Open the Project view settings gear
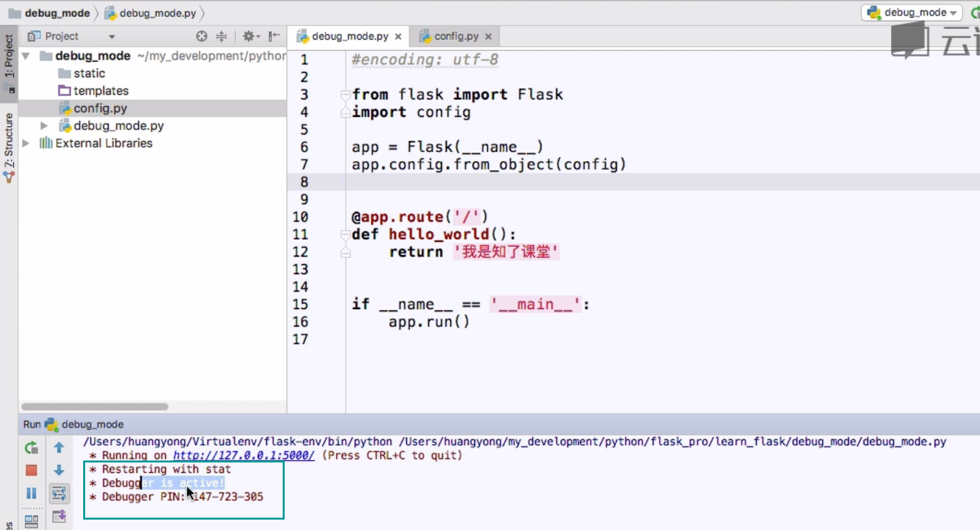 point(249,36)
